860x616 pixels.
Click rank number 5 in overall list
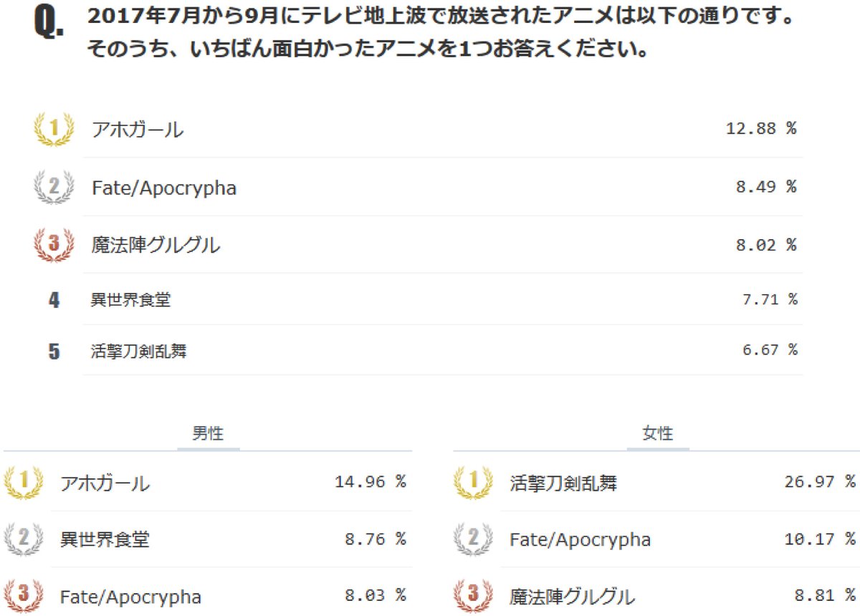coord(54,352)
